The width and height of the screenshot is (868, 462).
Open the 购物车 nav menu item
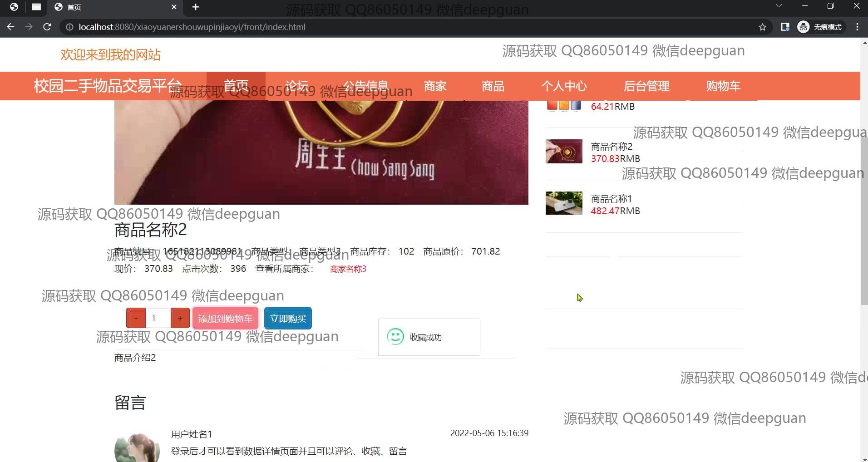pyautogui.click(x=723, y=86)
